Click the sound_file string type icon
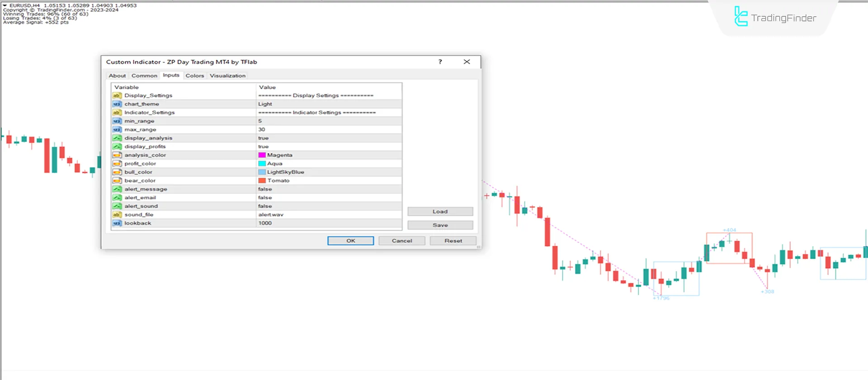 117,215
